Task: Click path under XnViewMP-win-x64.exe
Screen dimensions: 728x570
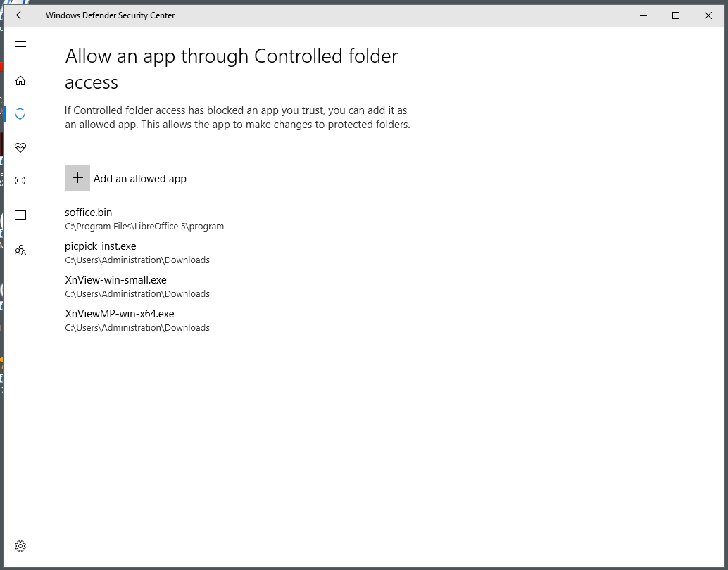Action: tap(137, 328)
